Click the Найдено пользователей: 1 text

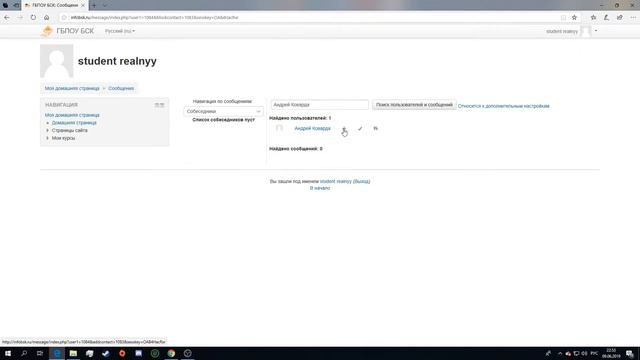[300, 118]
